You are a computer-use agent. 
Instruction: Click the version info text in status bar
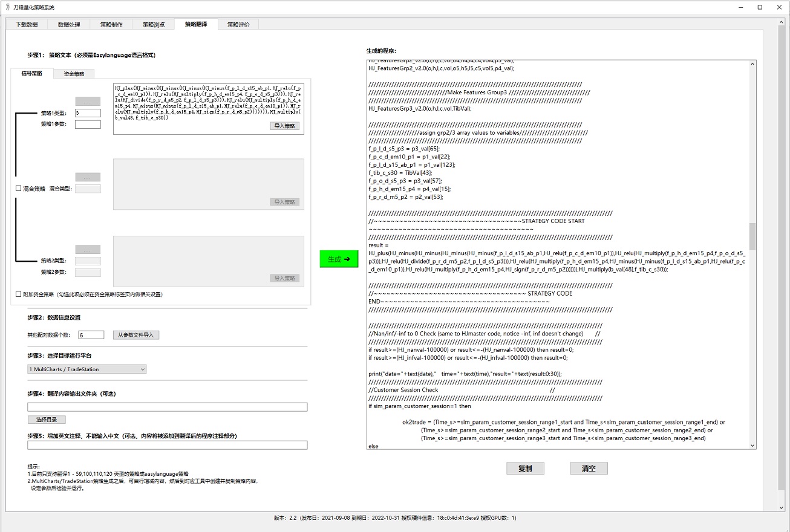(395, 518)
